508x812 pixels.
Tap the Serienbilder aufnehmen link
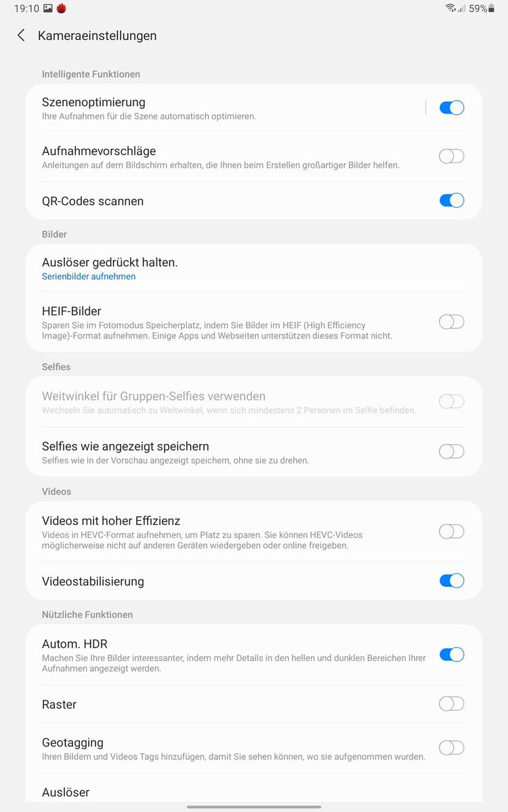pyautogui.click(x=89, y=277)
